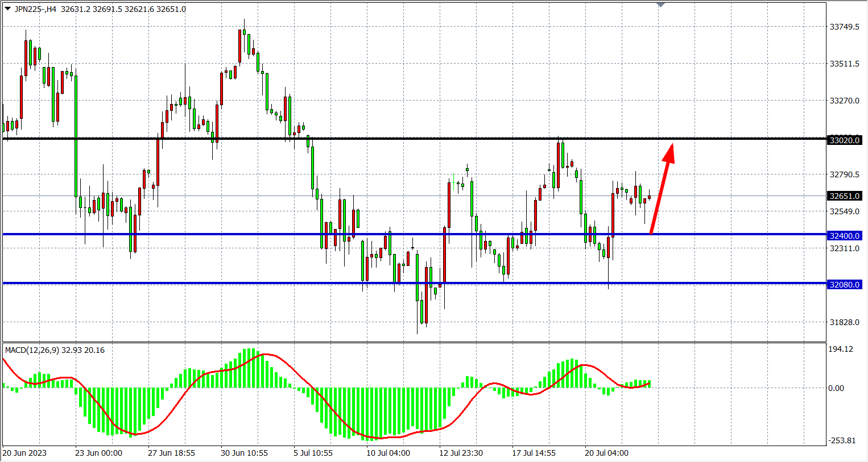Click the blue 32400.0 price tag
This screenshot has width=868, height=462.
(845, 236)
